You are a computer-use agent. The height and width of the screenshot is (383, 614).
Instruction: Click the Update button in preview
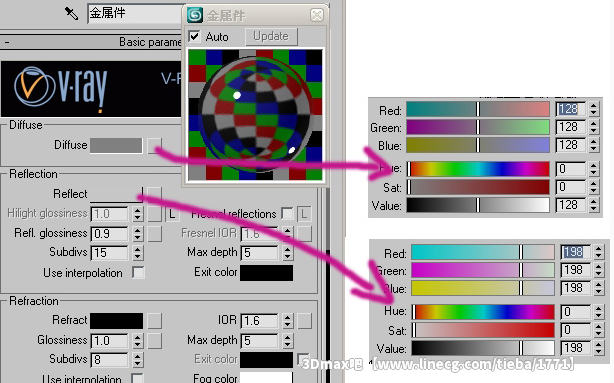[x=271, y=36]
